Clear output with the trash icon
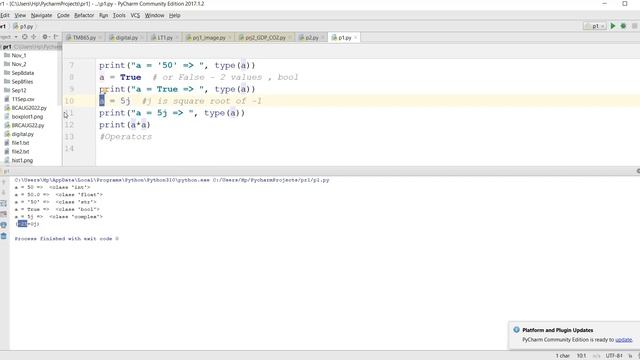 coord(4,236)
